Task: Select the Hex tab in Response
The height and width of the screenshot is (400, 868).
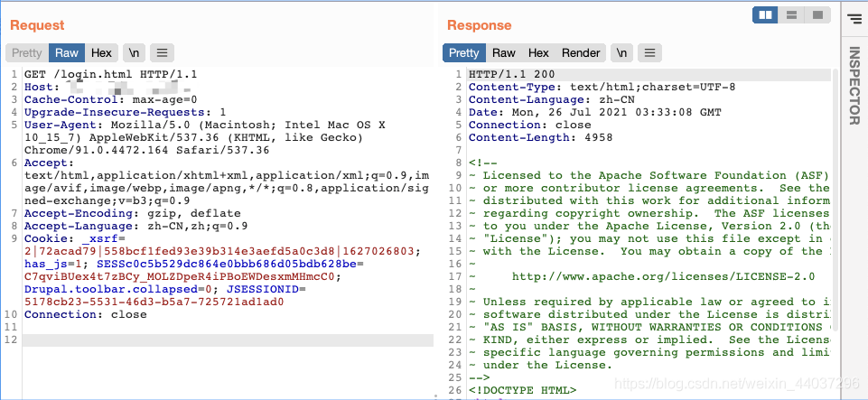Action: [538, 53]
